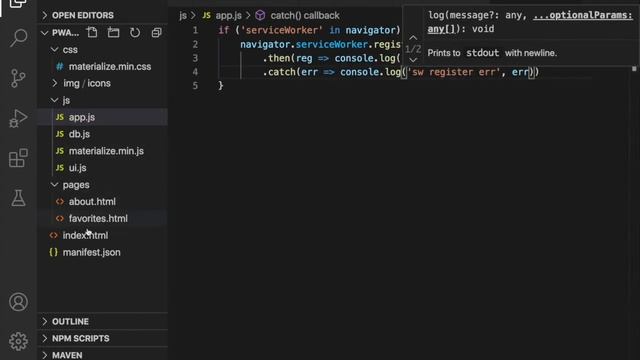Click the app.js breadcrumb segment
This screenshot has width=640, height=360.
pos(229,16)
